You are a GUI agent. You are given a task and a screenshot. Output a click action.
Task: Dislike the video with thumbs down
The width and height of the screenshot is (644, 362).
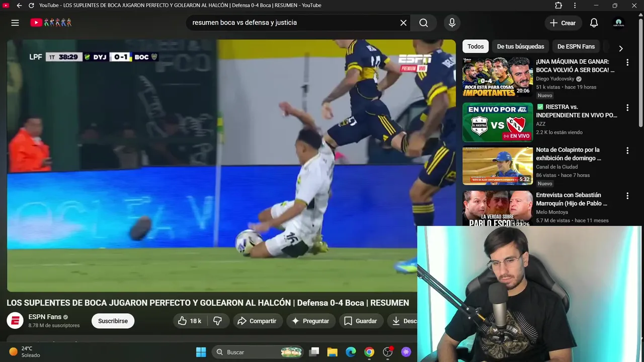point(218,321)
